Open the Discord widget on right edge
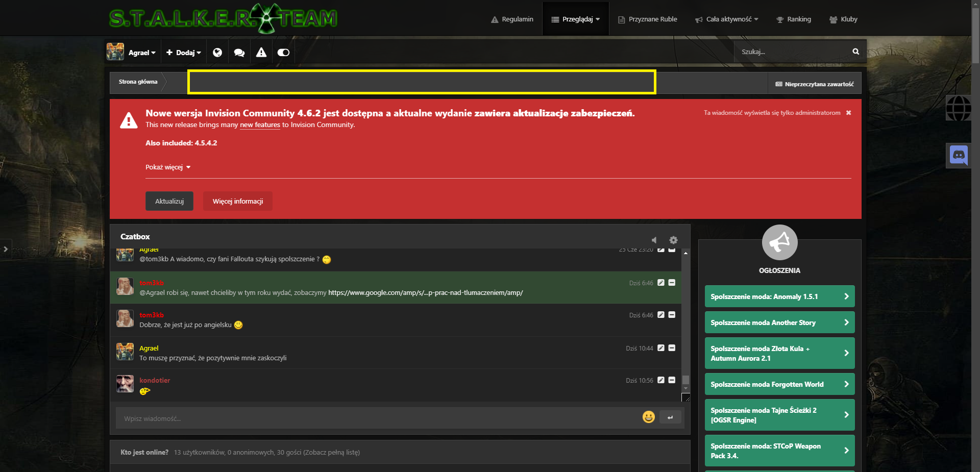This screenshot has width=980, height=472. pos(959,155)
